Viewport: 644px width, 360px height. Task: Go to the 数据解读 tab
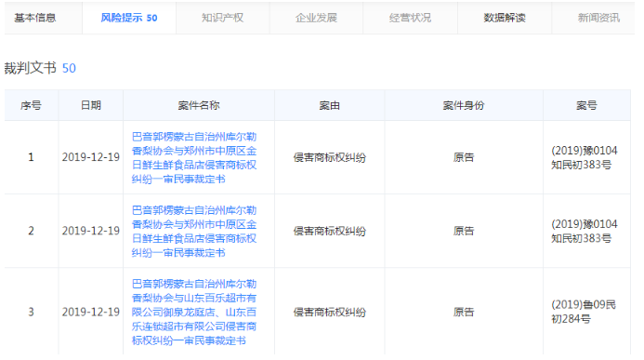coord(505,18)
